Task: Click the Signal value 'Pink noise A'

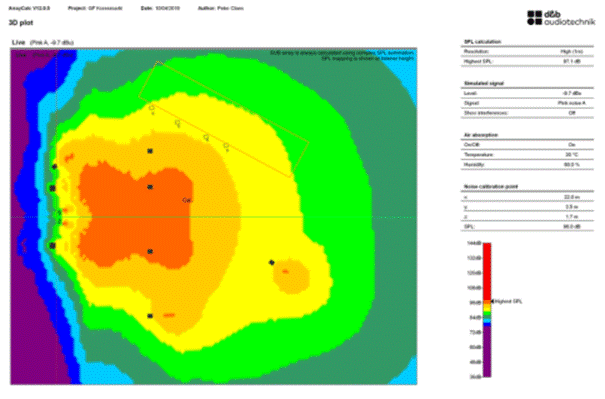Action: click(x=572, y=103)
